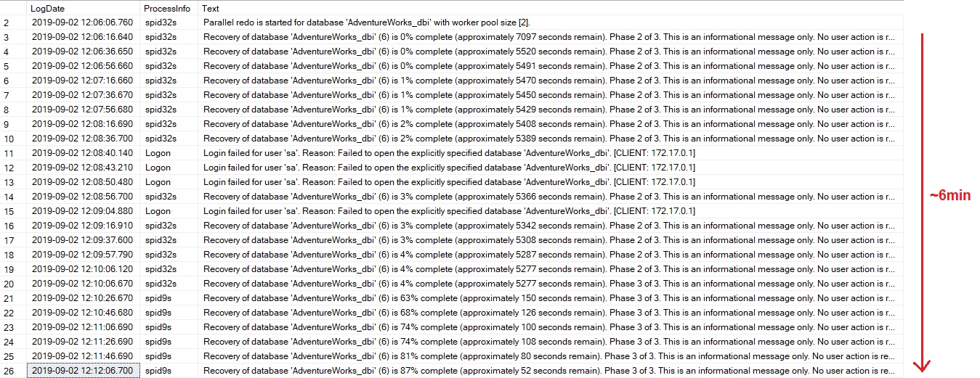Click the spid32s cell in row 2
980x378 pixels.
161,22
